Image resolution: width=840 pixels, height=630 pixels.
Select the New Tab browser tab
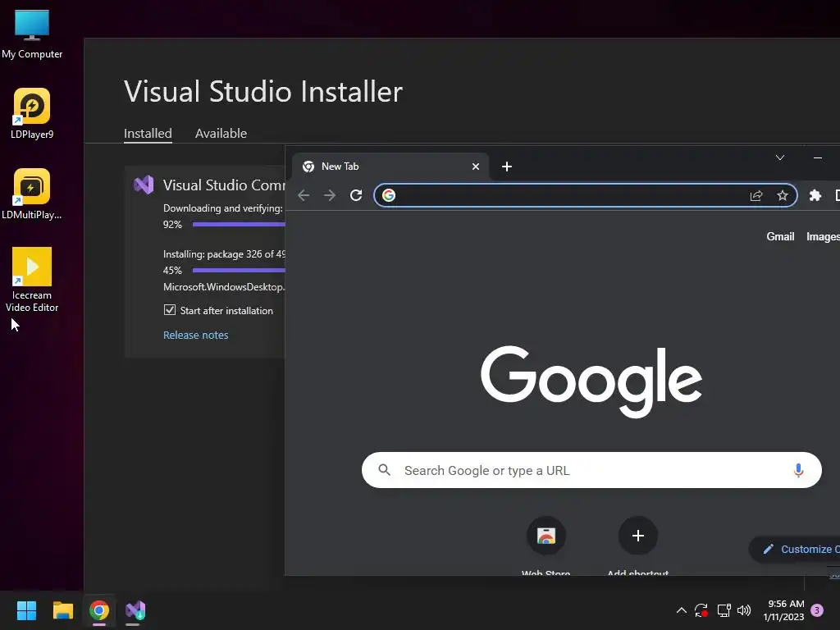click(x=390, y=167)
